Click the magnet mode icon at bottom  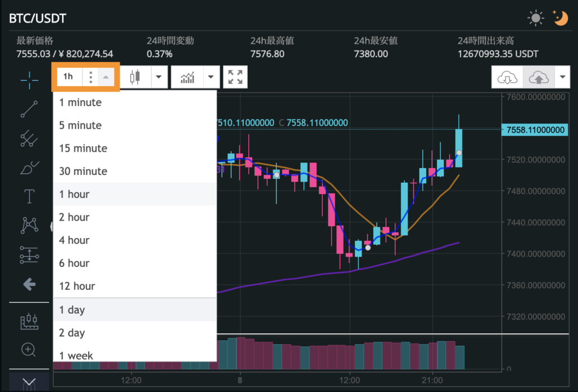(x=29, y=383)
